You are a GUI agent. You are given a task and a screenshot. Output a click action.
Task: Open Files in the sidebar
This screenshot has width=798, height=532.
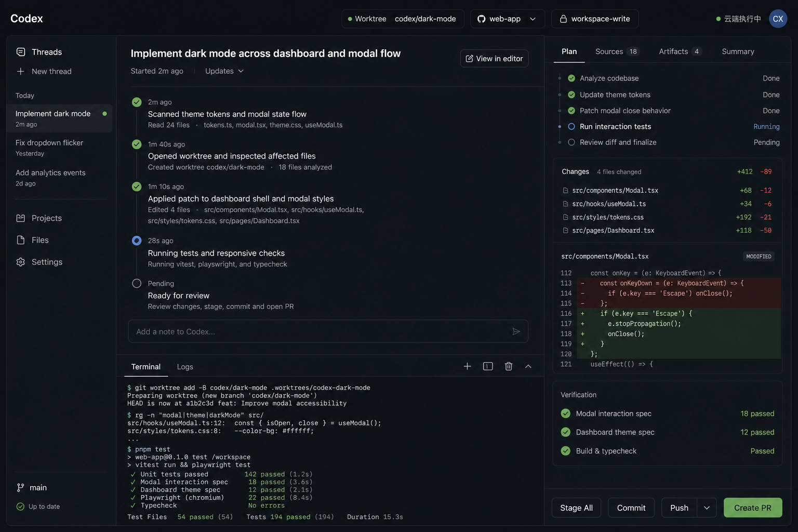click(x=32, y=240)
